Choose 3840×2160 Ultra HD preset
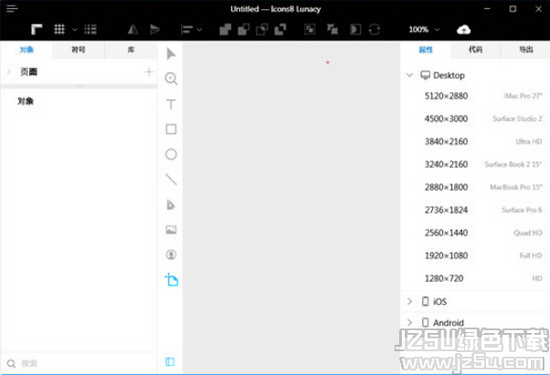The image size is (550, 375). point(475,141)
